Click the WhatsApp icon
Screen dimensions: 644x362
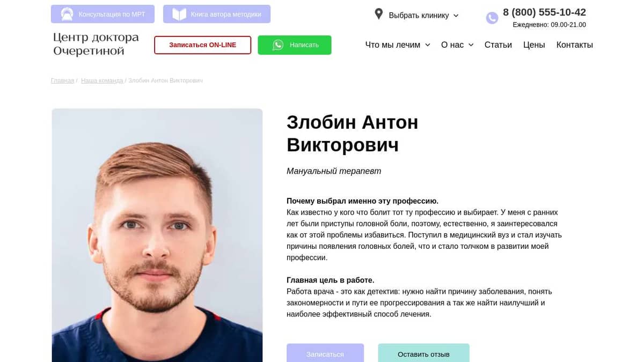coord(278,45)
